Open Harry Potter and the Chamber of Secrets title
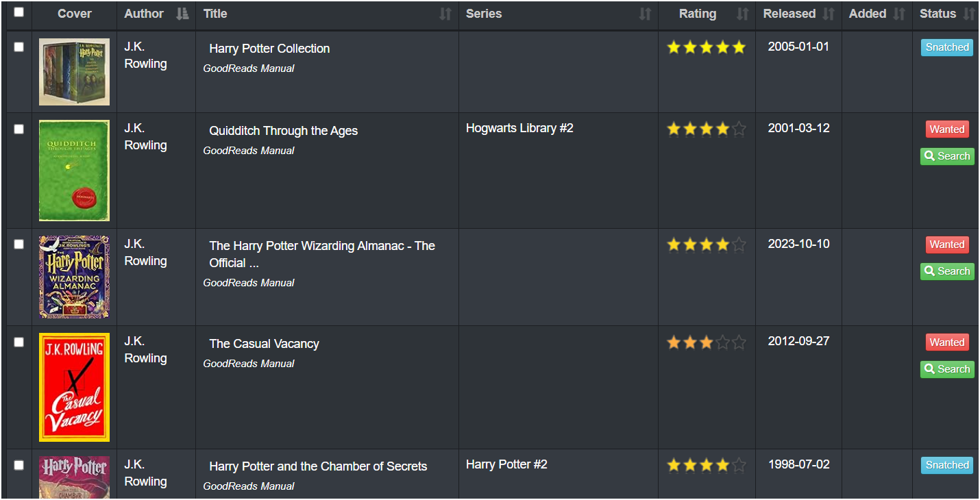This screenshot has height=500, width=980. 318,466
